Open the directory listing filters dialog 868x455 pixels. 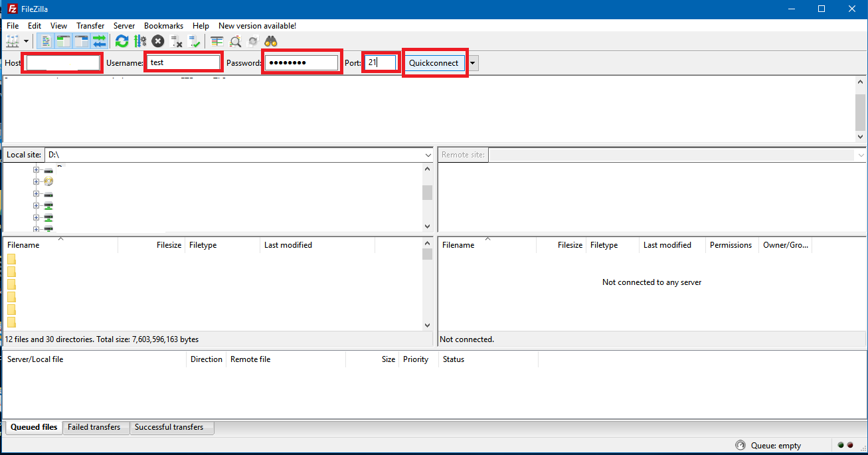pyautogui.click(x=217, y=41)
